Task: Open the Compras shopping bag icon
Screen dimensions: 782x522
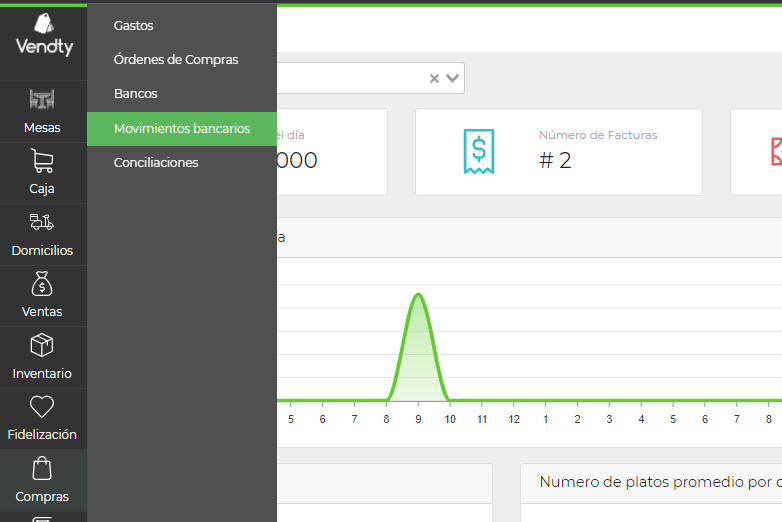Action: (42, 468)
